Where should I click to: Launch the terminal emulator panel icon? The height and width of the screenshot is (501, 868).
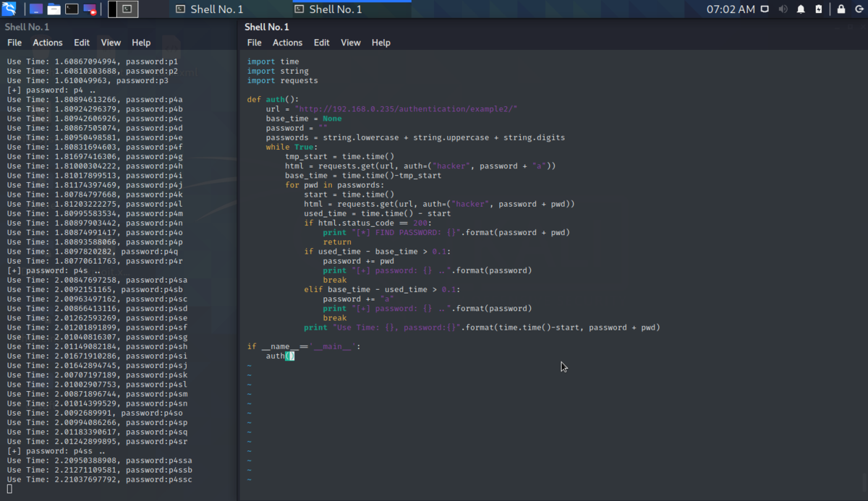[72, 9]
